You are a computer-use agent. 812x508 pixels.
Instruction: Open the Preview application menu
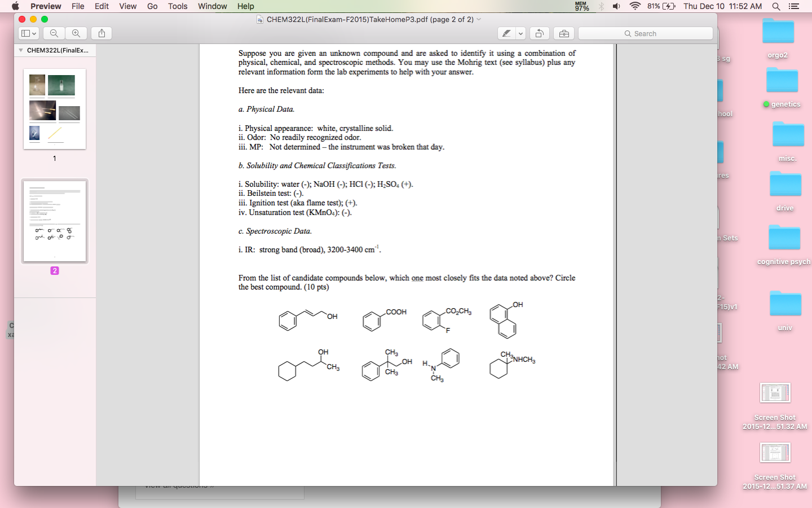point(46,6)
